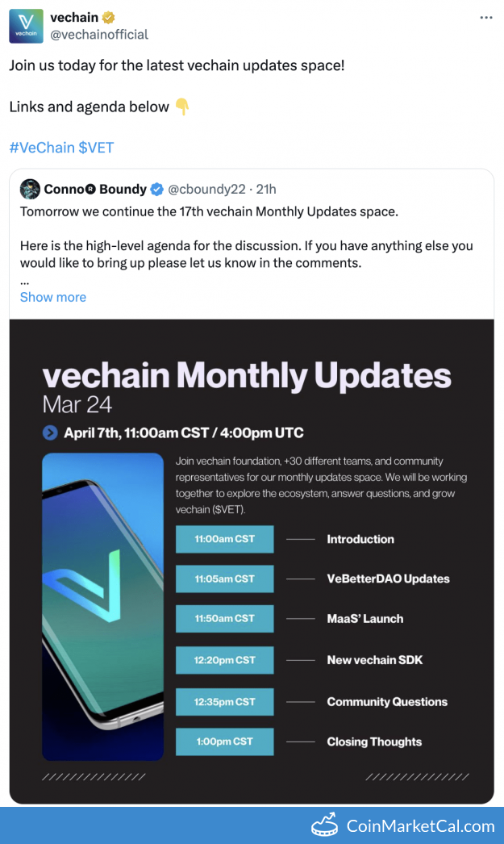This screenshot has width=504, height=844.
Task: Click vechain's gold verified badge
Action: point(109,18)
